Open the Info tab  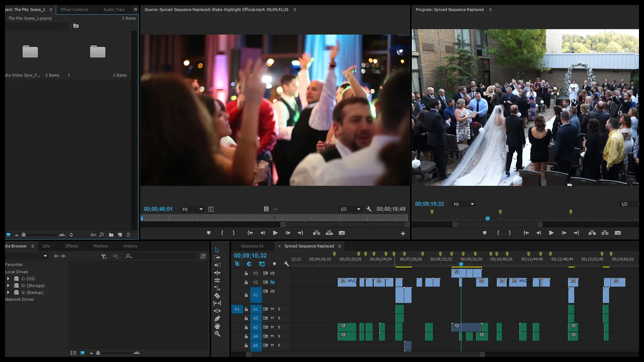coord(46,246)
